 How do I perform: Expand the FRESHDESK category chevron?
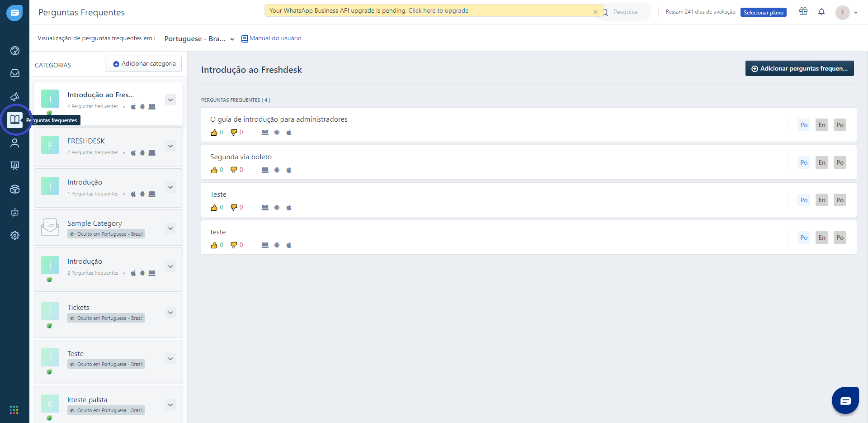[170, 146]
